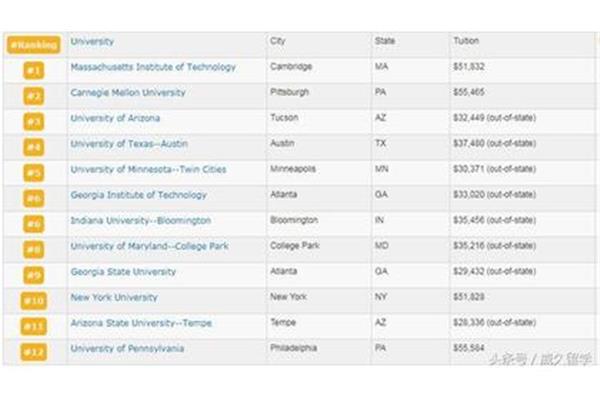Open Indiana University--Bloomington link

(x=140, y=221)
